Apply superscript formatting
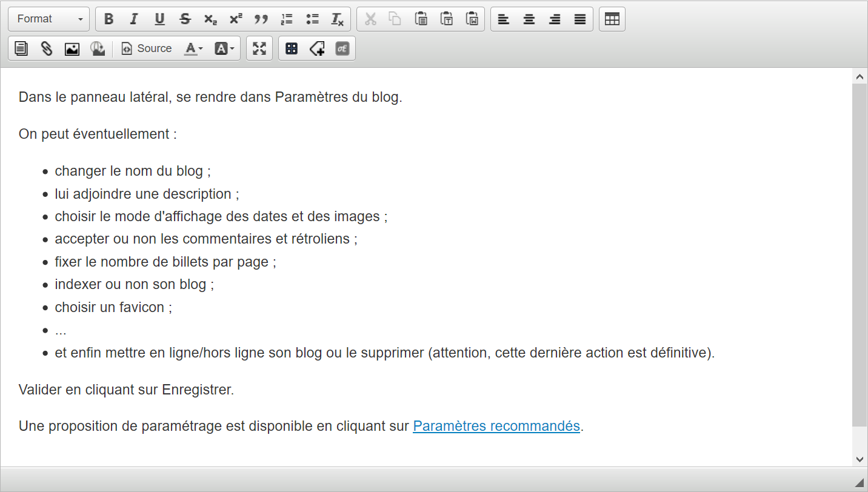 (x=236, y=19)
